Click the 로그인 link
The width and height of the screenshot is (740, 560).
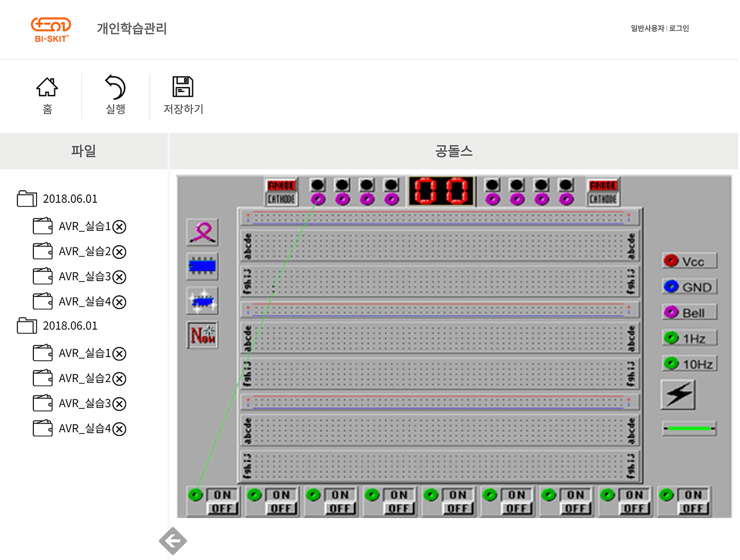(x=679, y=28)
